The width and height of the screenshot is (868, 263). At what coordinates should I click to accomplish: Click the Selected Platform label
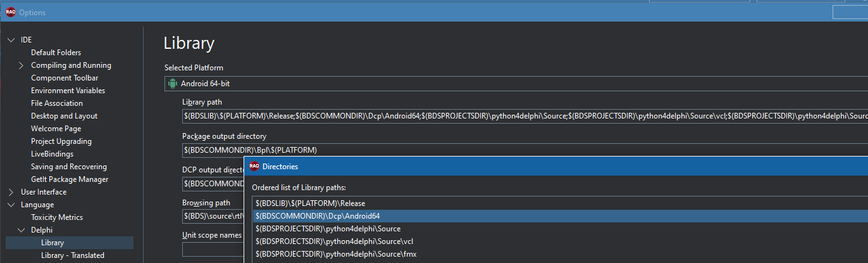click(194, 68)
